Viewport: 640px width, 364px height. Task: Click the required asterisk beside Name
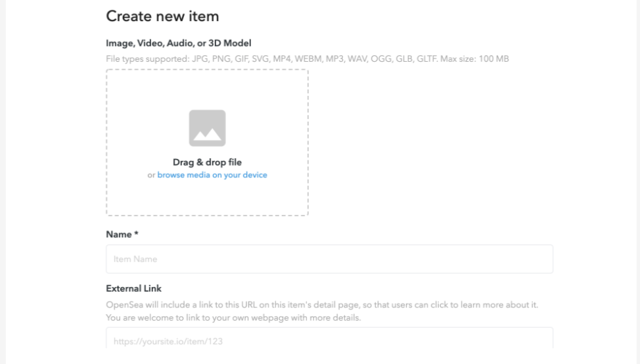coord(136,233)
